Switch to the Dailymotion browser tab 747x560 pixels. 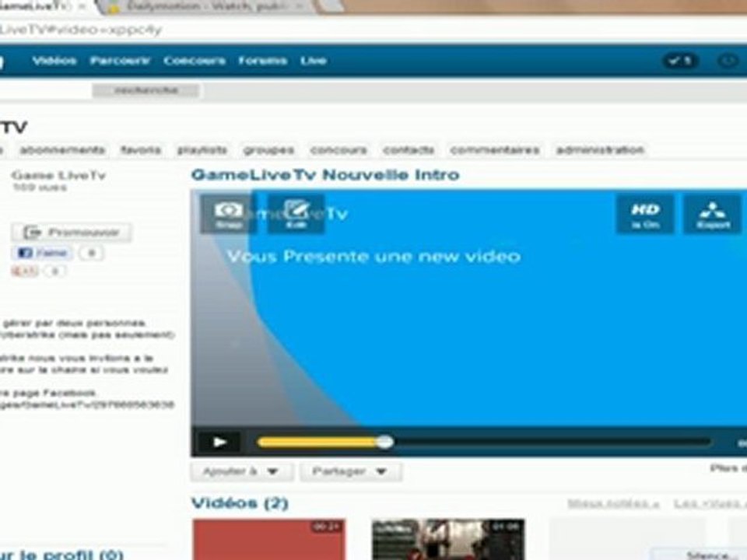tap(207, 7)
